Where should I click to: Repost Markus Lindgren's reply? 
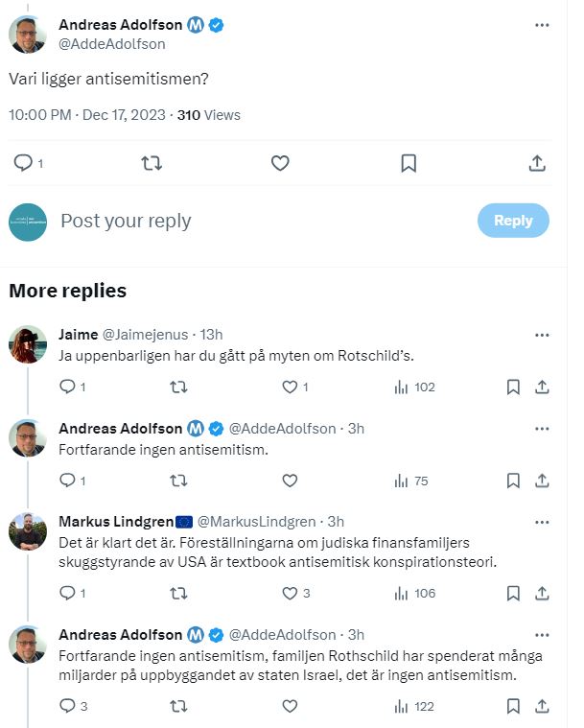[x=178, y=594]
